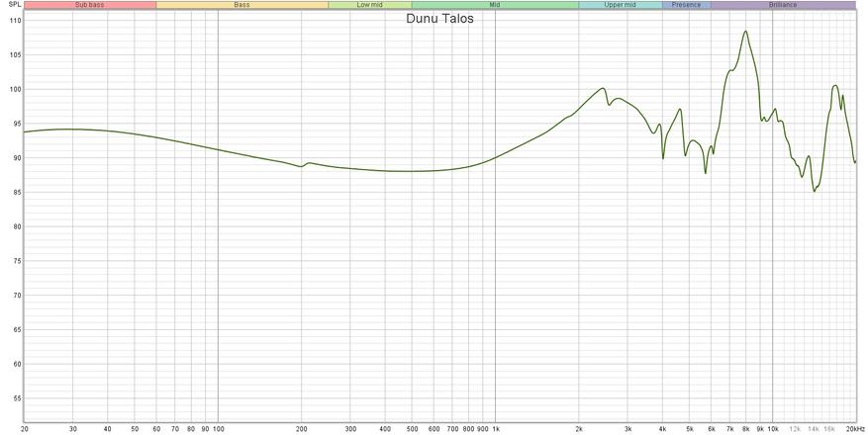Image resolution: width=868 pixels, height=435 pixels.
Task: Click the greyed 16k frequency label
Action: click(x=829, y=429)
